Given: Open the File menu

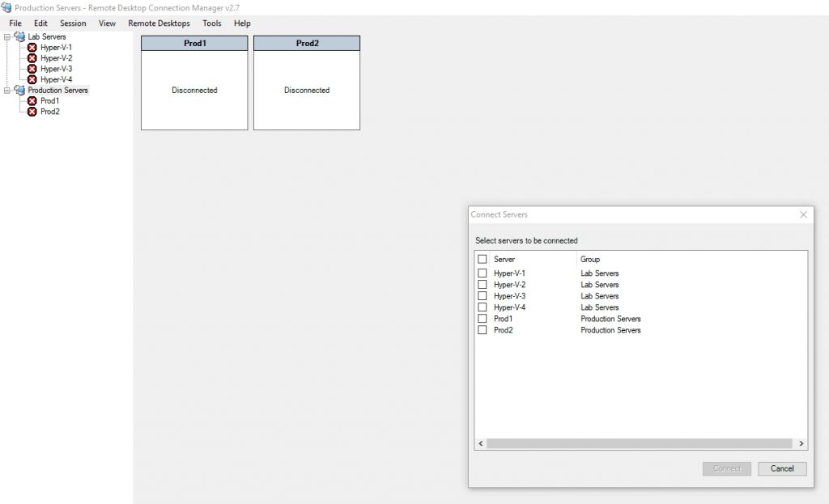Looking at the screenshot, I should (15, 23).
